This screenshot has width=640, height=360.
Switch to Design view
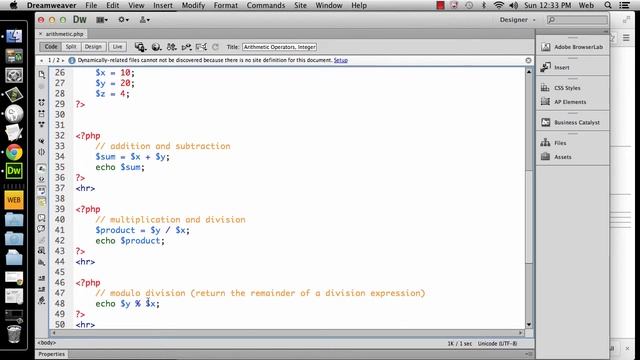click(x=93, y=47)
